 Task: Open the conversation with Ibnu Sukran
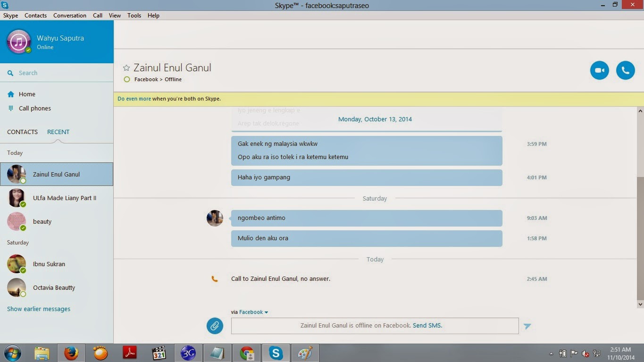click(x=57, y=264)
